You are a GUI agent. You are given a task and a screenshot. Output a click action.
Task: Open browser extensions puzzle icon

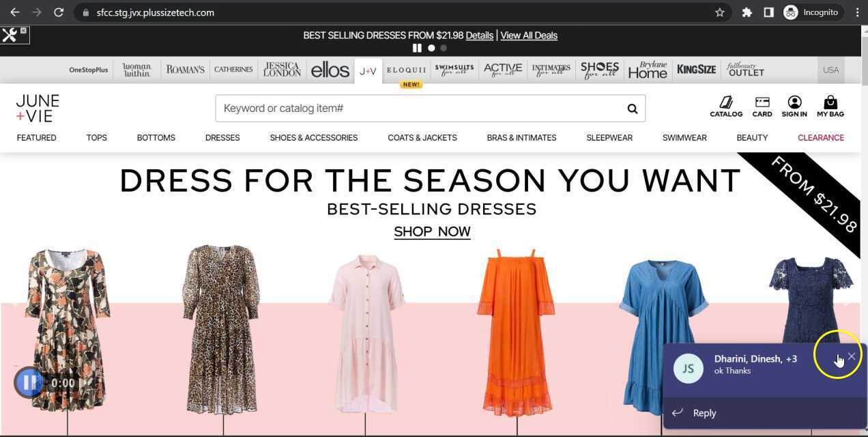coord(747,12)
